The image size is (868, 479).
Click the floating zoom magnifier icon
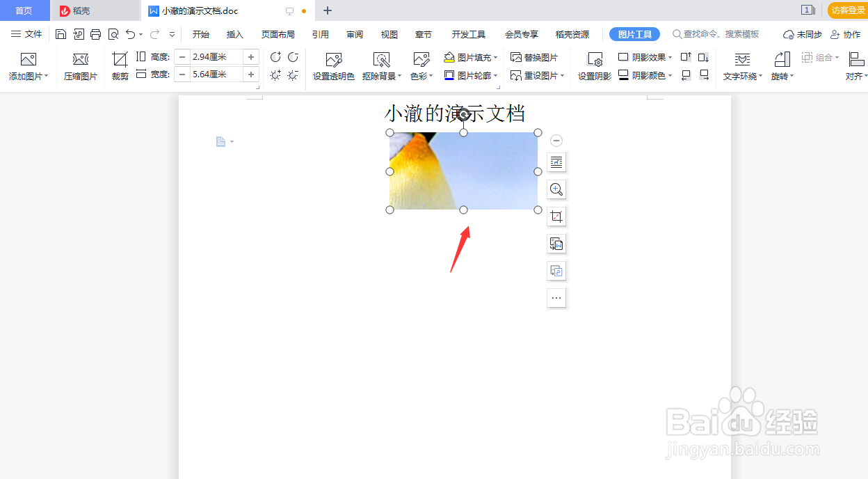tap(556, 189)
